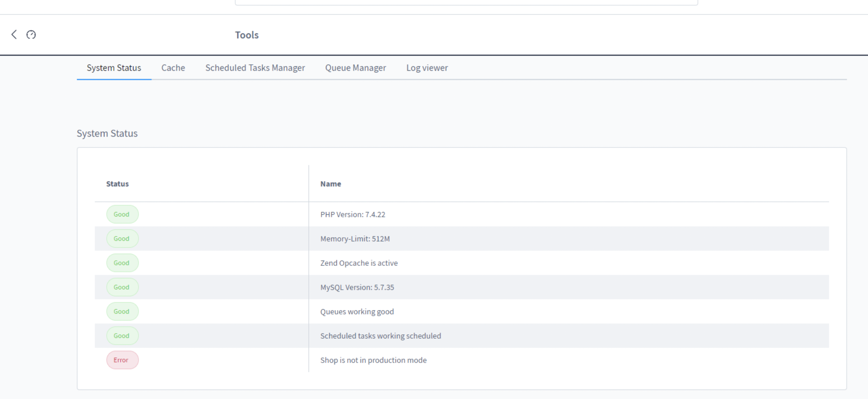The height and width of the screenshot is (399, 868).
Task: Click the Good badge for Zend Opcache
Action: pos(122,263)
